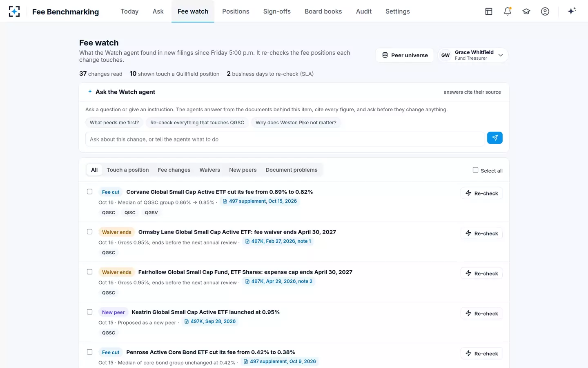The image size is (588, 368).
Task: Choose "Why does Weston Pike not matter?" suggestion
Action: point(296,123)
